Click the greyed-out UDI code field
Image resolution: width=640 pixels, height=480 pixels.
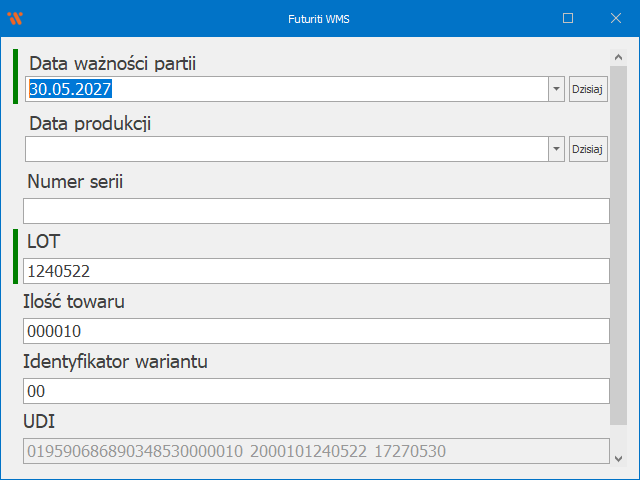click(x=316, y=451)
